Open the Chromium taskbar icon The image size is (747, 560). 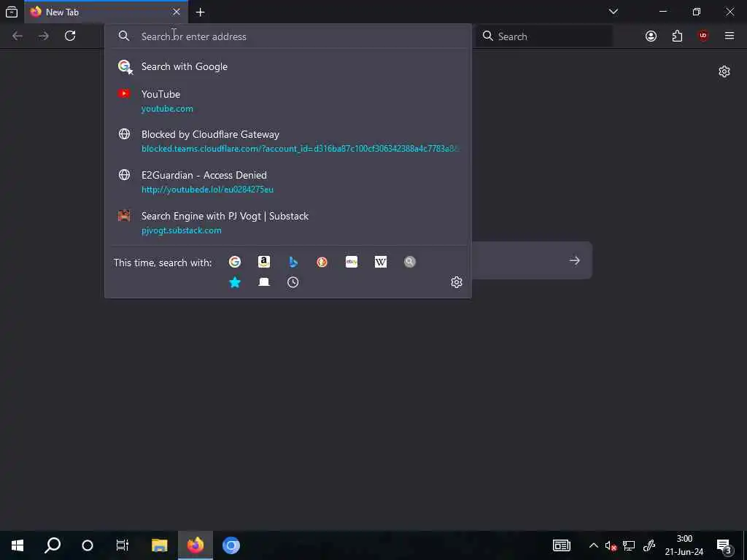point(231,545)
